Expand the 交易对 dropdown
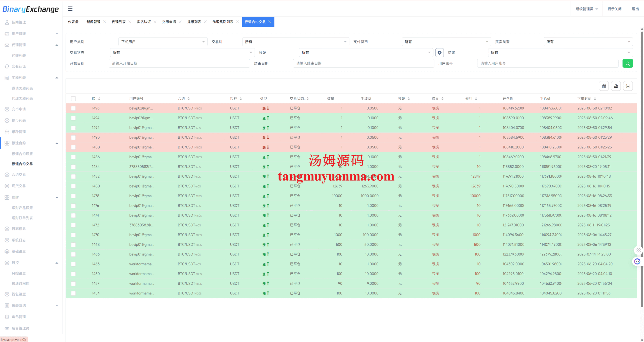Image resolution: width=644 pixels, height=342 pixels. click(296, 42)
